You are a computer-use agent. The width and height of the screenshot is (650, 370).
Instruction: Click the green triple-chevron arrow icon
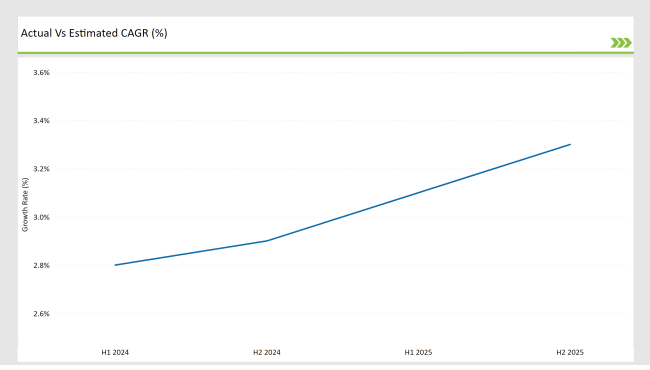[x=621, y=43]
